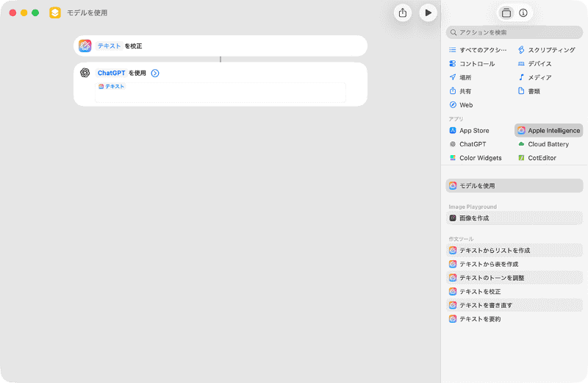Select the Cloud Battery app

(548, 144)
